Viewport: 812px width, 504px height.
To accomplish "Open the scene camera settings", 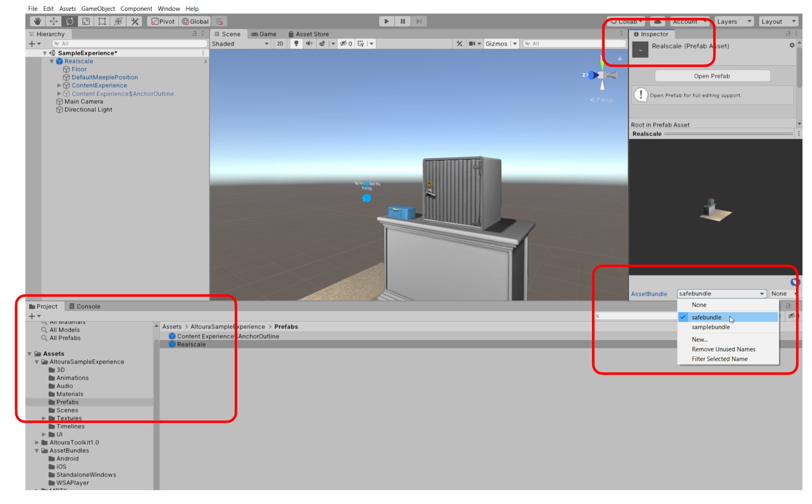I will pos(475,44).
